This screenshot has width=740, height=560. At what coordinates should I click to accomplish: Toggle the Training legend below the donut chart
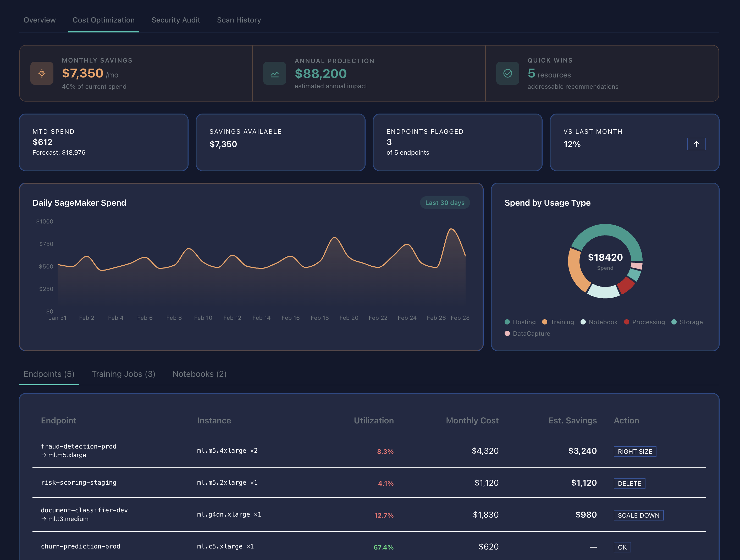click(x=558, y=322)
